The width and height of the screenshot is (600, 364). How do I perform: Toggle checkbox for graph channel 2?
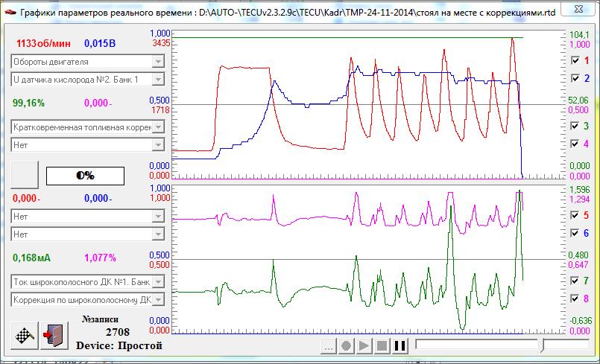[x=575, y=78]
